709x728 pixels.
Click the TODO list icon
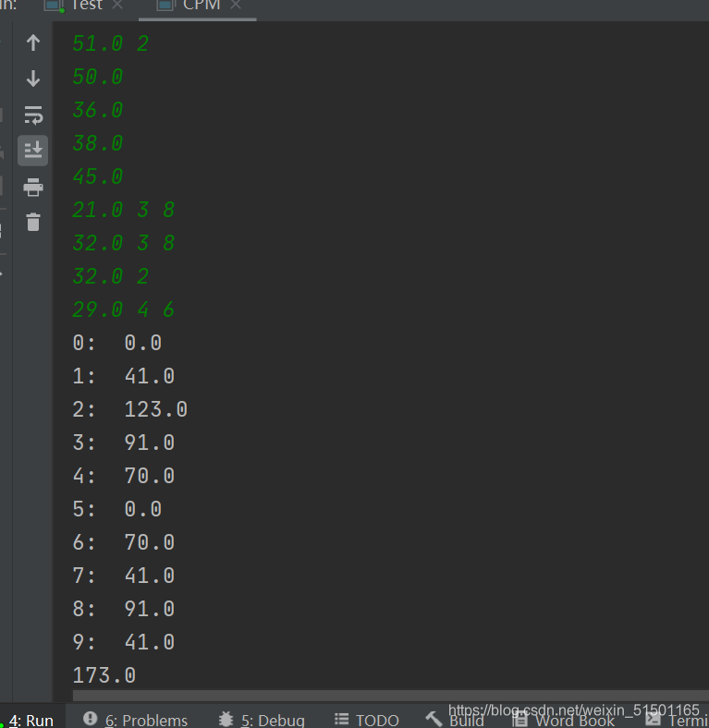pyautogui.click(x=341, y=720)
